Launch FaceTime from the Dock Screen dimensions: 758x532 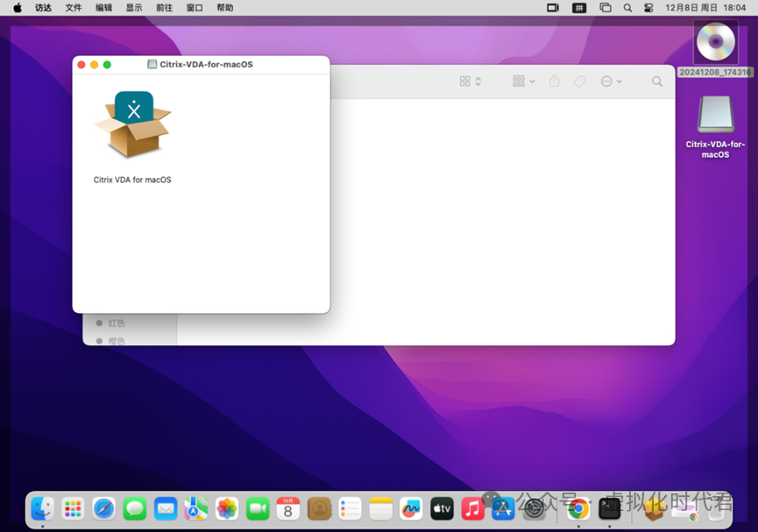(258, 509)
